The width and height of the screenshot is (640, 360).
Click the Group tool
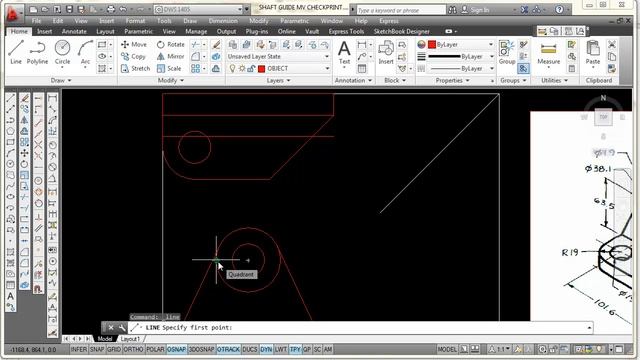[507, 52]
